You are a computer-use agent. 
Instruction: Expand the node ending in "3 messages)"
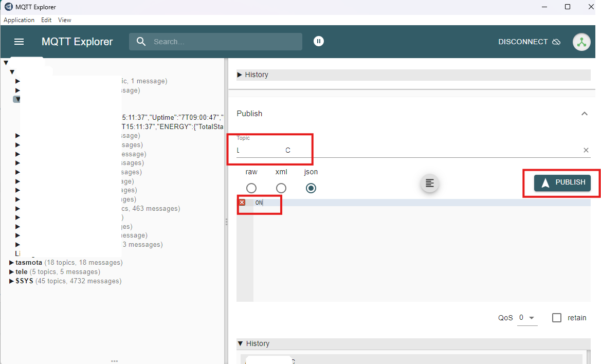(17, 244)
